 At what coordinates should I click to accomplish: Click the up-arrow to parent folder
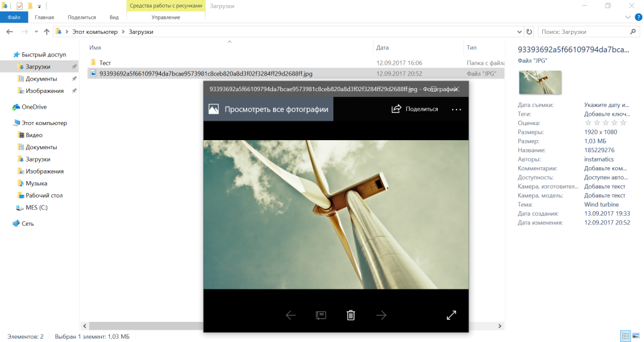(x=47, y=31)
